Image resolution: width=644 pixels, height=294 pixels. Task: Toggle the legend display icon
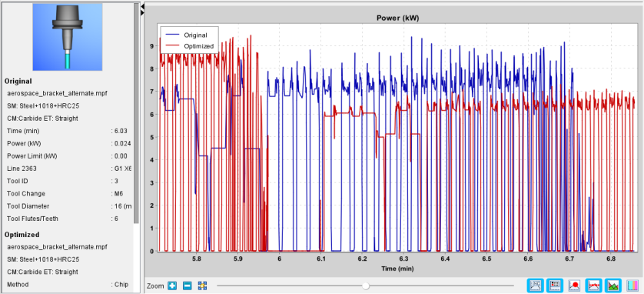pyautogui.click(x=555, y=285)
